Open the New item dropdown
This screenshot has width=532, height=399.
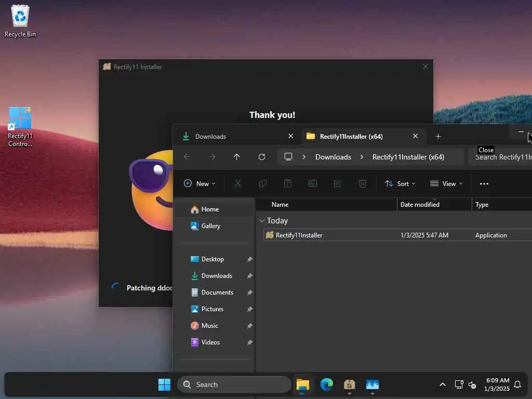[x=199, y=183]
